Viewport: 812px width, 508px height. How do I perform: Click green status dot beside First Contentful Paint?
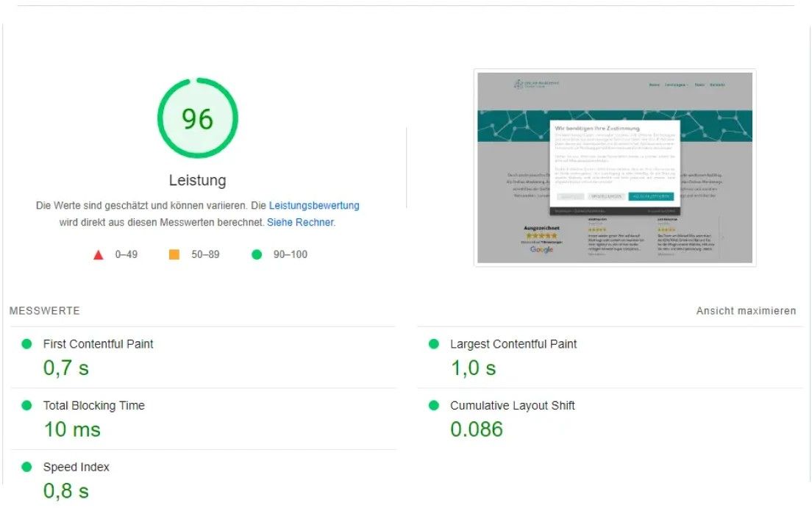tap(27, 344)
